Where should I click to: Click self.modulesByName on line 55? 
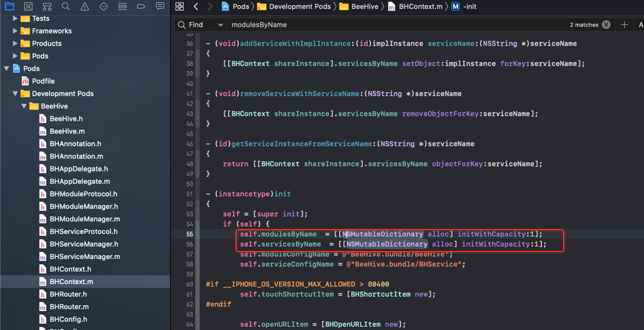pyautogui.click(x=279, y=234)
